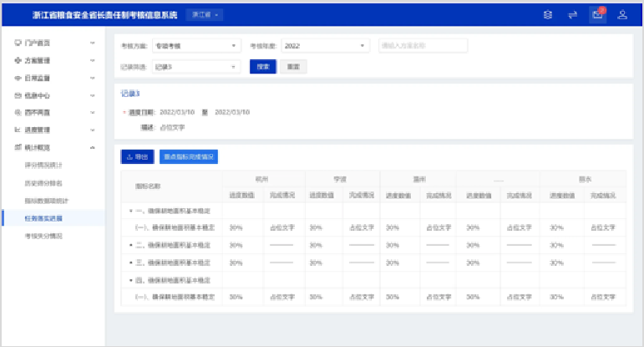The height and width of the screenshot is (347, 644).
Task: Collapse the first indicator row 一、确保耕地面积基本稳定
Action: tap(131, 211)
